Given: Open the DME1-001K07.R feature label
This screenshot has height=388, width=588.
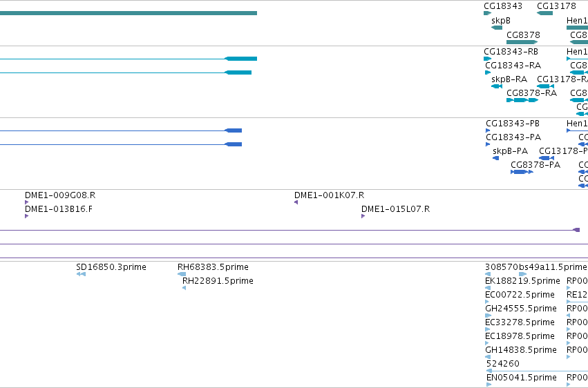Looking at the screenshot, I should click(x=330, y=195).
